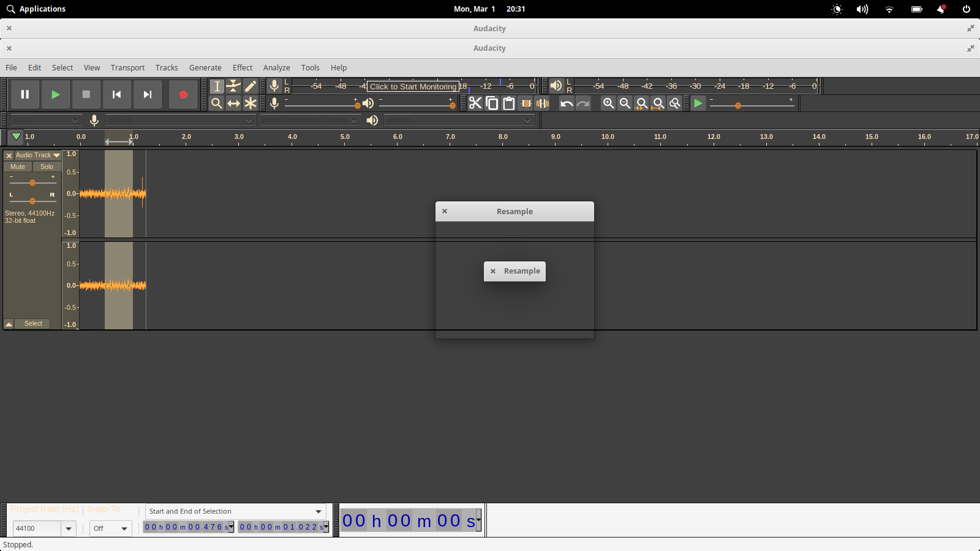This screenshot has width=980, height=551.
Task: Open the Generate menu
Action: pos(205,68)
